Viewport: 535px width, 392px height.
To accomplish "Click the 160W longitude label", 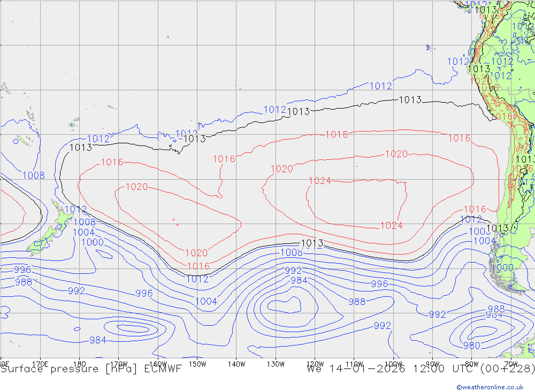I will (x=158, y=364).
